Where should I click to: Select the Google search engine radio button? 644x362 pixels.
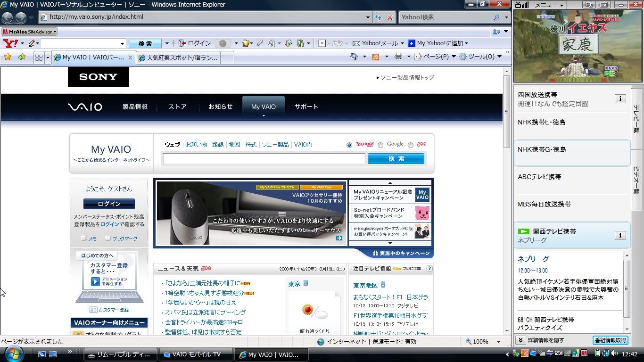pos(380,145)
